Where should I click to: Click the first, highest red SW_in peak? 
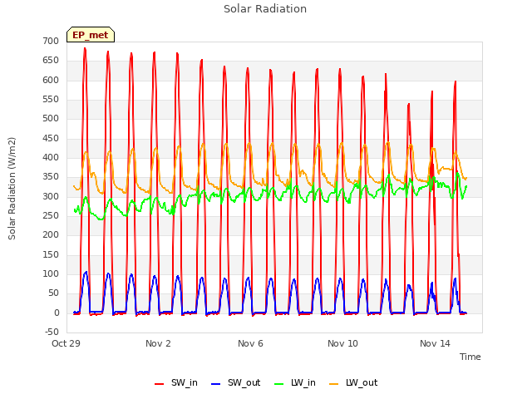(85, 49)
